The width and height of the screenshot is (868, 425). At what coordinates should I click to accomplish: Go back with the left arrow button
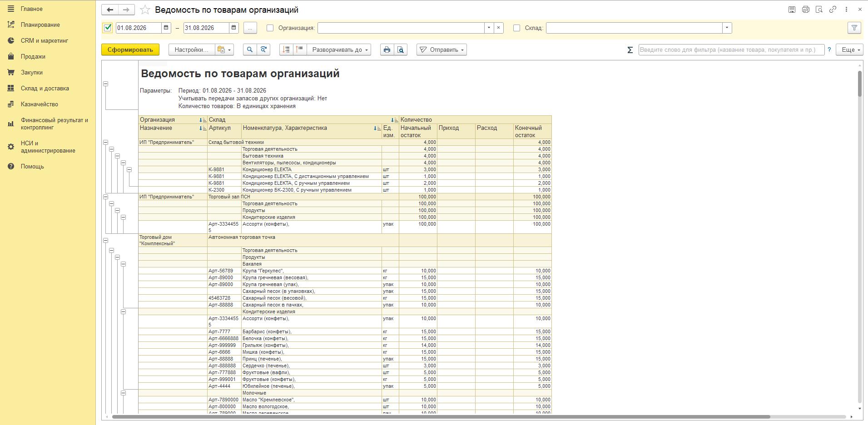click(110, 10)
